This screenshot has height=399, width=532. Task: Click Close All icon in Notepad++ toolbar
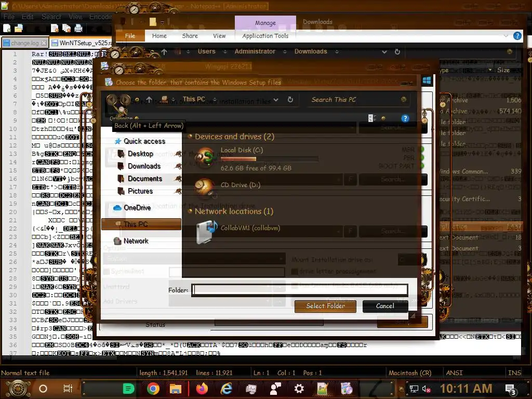tap(66, 28)
